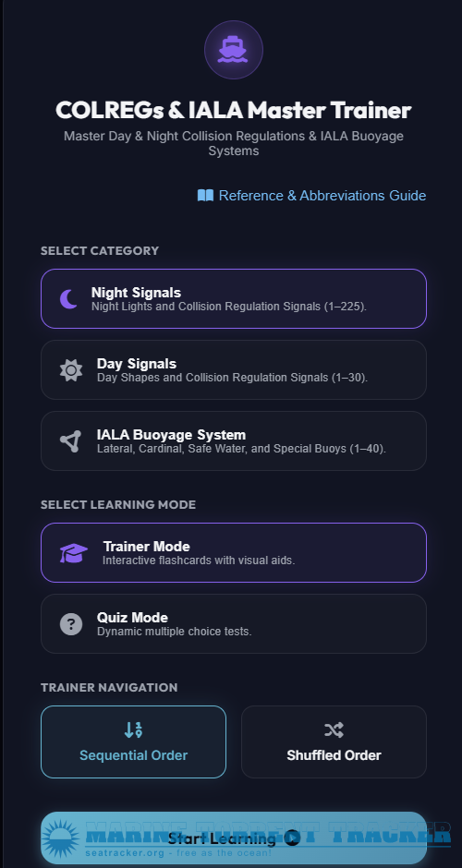
Task: Click the ship logo icon at top
Action: [233, 50]
